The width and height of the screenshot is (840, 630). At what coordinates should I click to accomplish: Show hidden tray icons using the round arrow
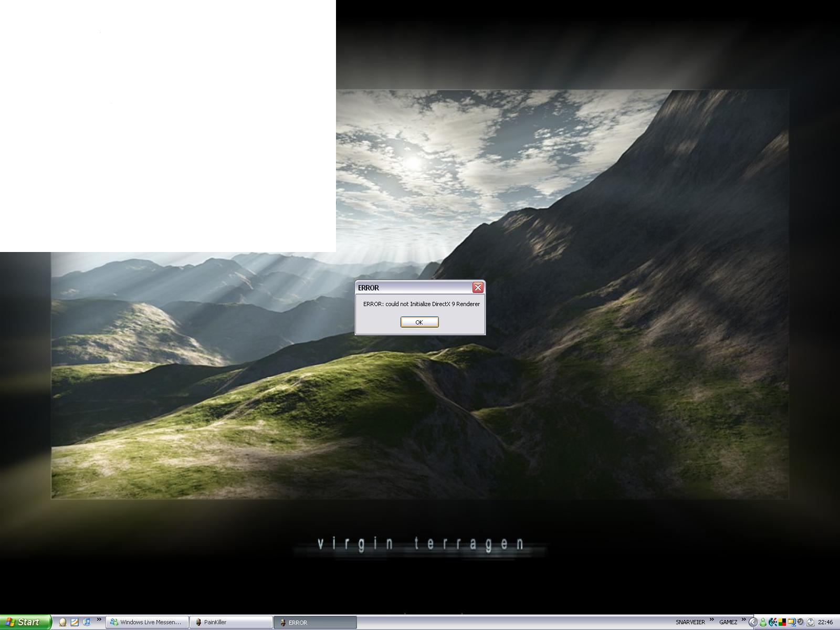pyautogui.click(x=753, y=622)
